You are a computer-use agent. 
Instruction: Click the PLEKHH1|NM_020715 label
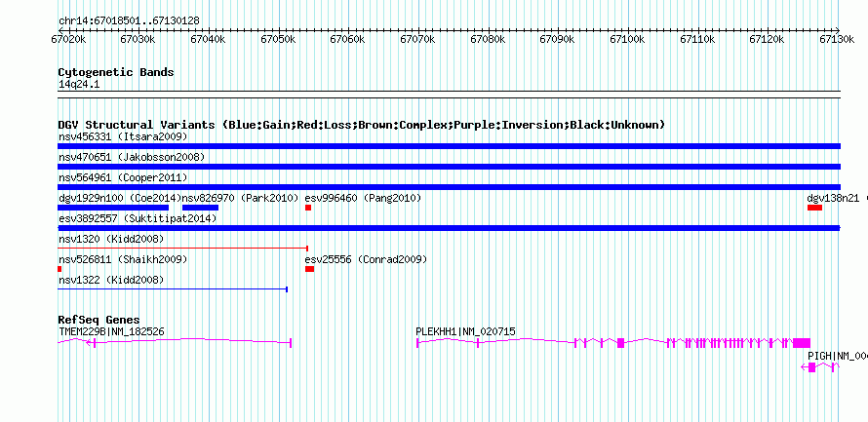point(465,331)
